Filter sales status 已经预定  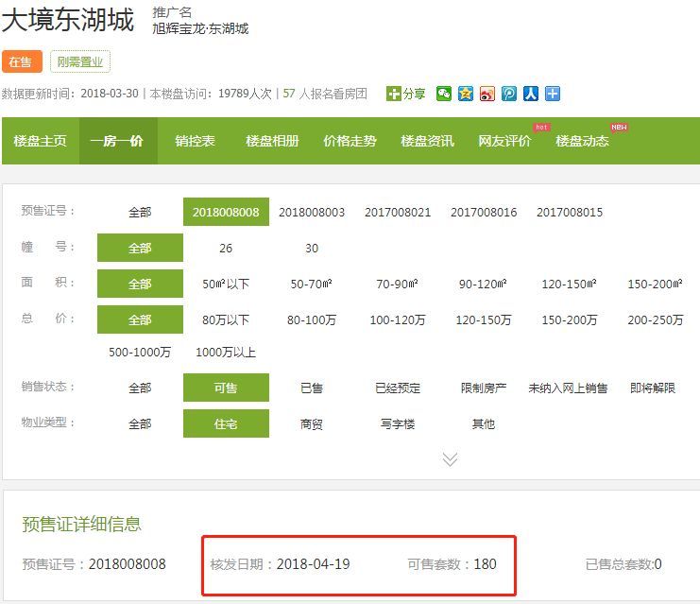[x=398, y=388]
